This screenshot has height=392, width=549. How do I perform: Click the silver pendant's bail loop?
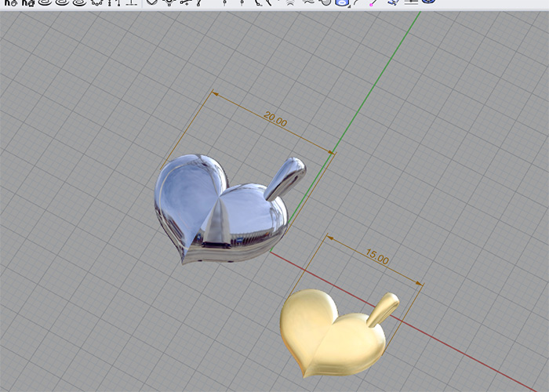click(285, 179)
